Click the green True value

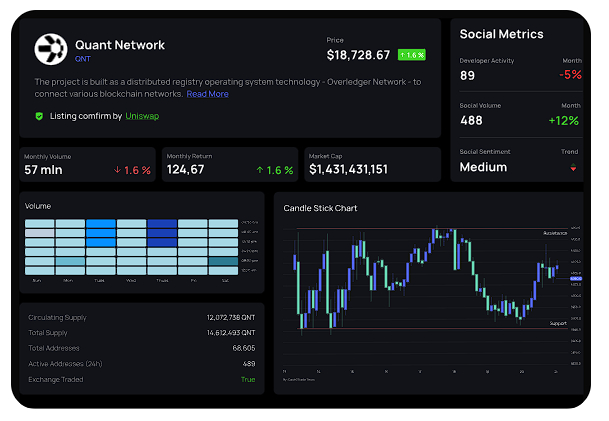248,379
